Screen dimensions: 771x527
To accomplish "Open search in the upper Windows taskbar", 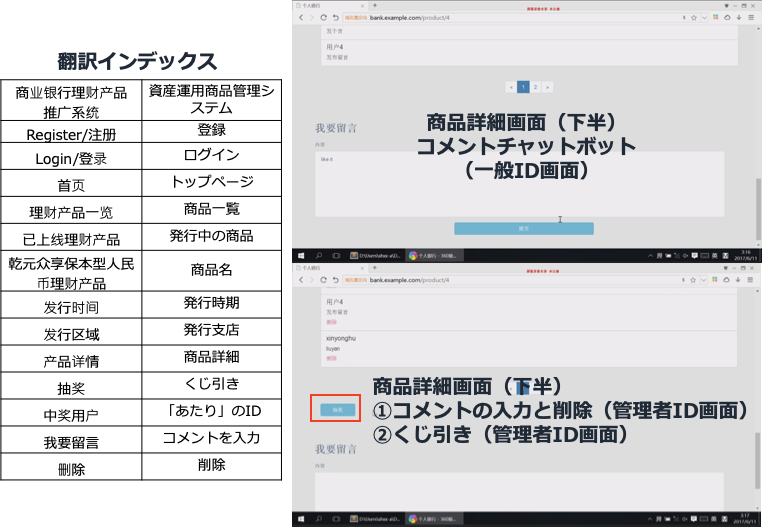I will point(319,256).
